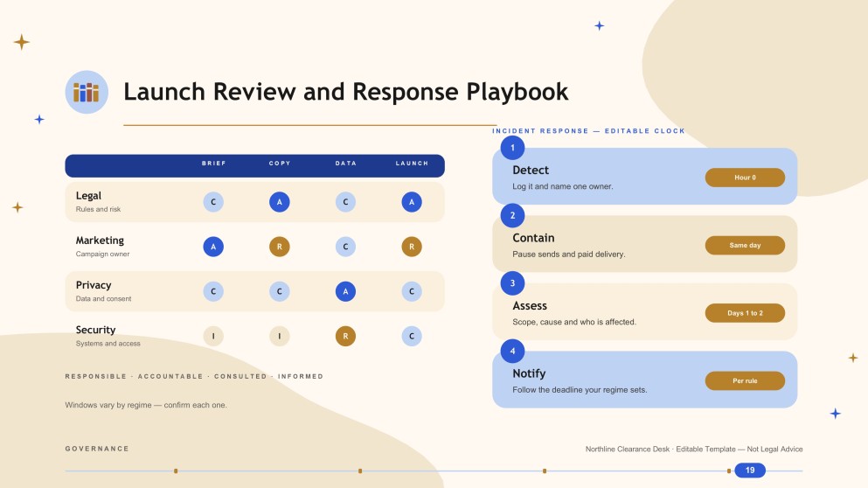Click the 'Hour 0' timing pill

click(745, 178)
